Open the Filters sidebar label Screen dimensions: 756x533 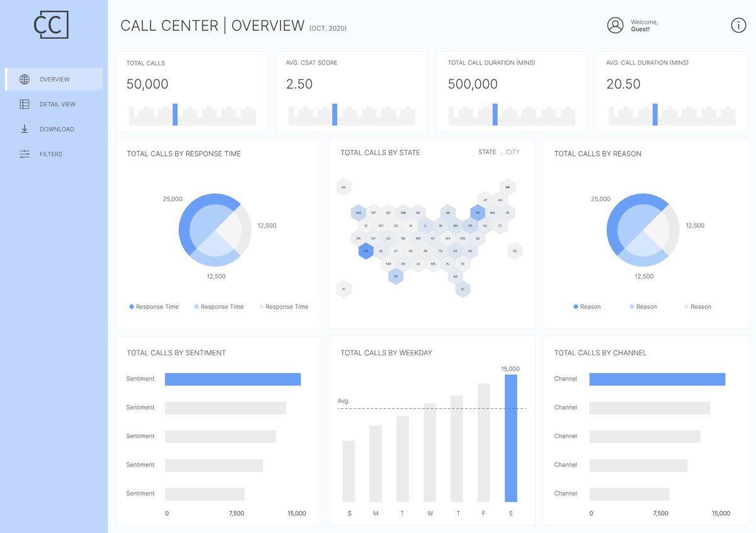pyautogui.click(x=51, y=154)
